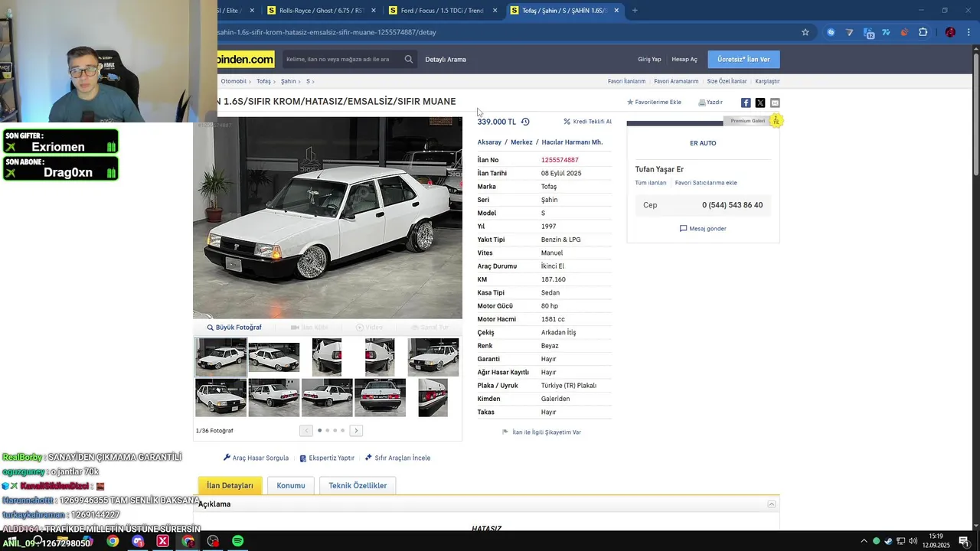Open Büyük Fotoğraf view

[x=234, y=328]
